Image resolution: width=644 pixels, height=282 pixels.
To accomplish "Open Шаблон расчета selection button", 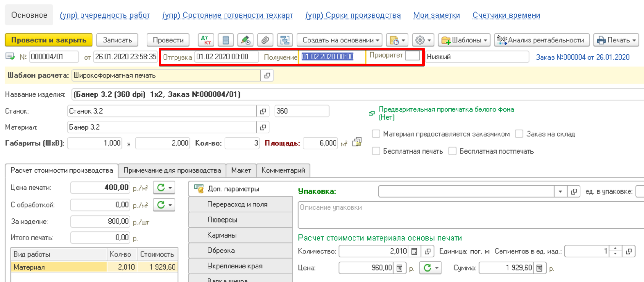I will 267,76.
